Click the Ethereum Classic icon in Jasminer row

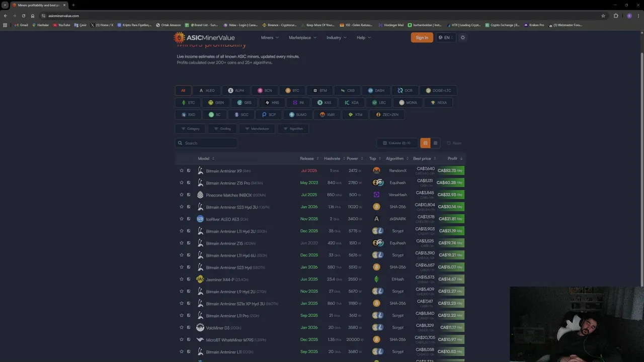[x=376, y=279]
